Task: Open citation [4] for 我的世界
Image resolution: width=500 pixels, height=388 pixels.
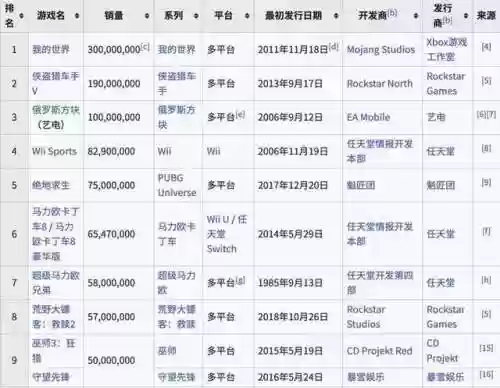Action: click(x=486, y=47)
